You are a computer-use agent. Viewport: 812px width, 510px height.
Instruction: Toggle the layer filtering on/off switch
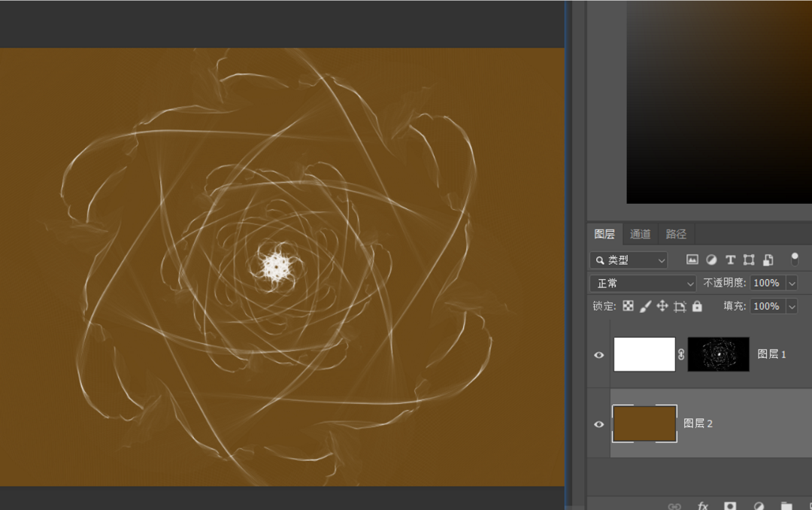click(x=795, y=260)
